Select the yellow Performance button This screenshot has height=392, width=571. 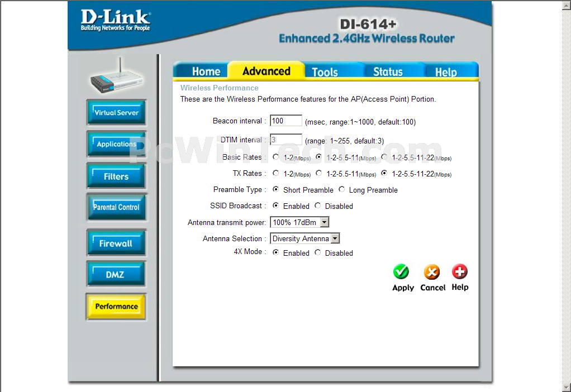(x=116, y=307)
